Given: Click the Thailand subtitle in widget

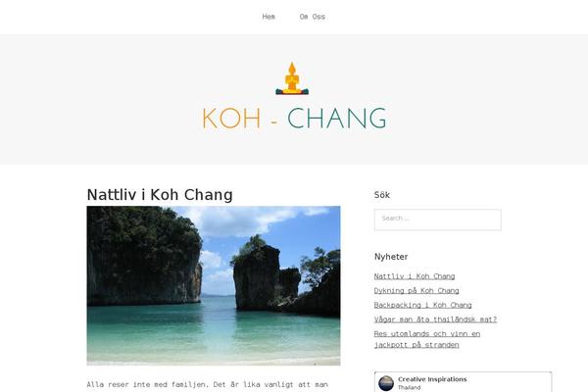Looking at the screenshot, I should click(x=409, y=387).
